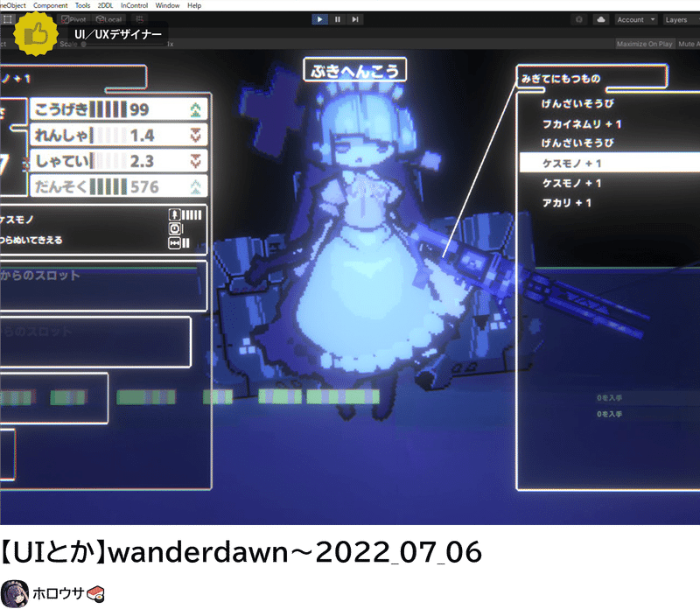
Task: Click the UI/UXデザイナー label
Action: coord(118,34)
